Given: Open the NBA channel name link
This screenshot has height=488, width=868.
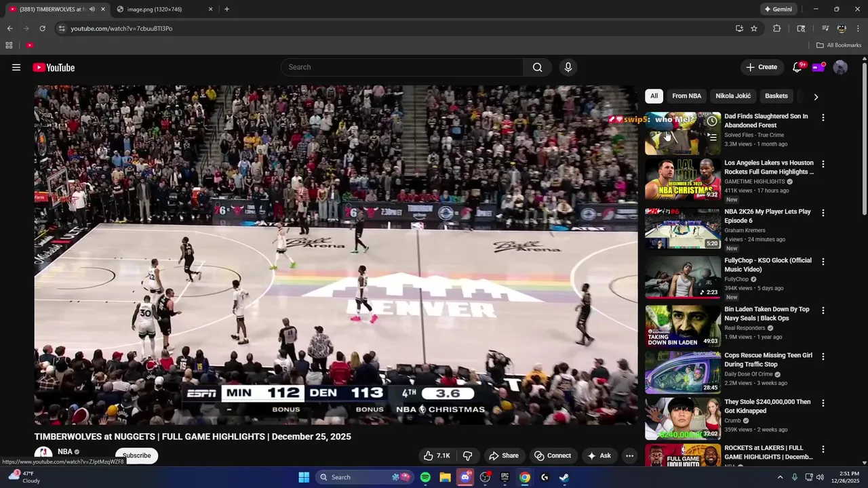Looking at the screenshot, I should click(65, 451).
